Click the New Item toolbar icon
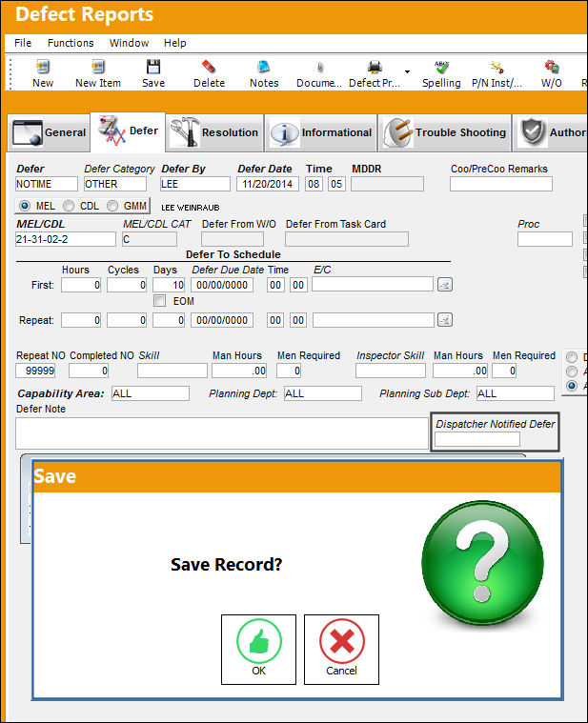 (x=98, y=68)
